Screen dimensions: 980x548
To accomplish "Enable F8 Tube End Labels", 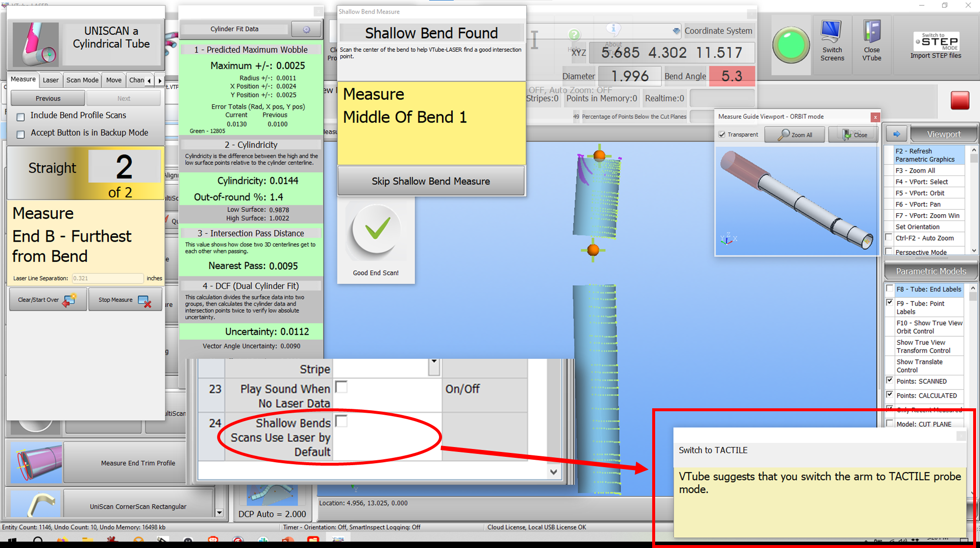I will 890,289.
